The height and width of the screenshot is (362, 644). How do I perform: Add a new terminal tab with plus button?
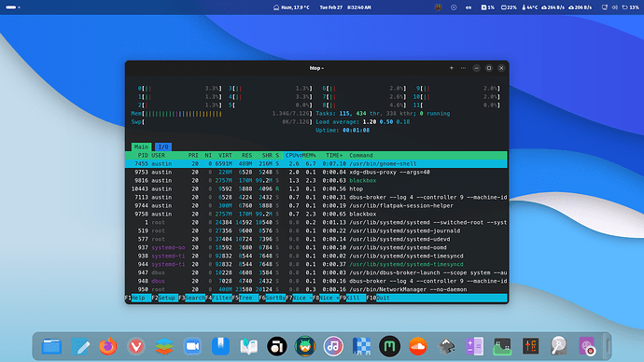coord(452,68)
